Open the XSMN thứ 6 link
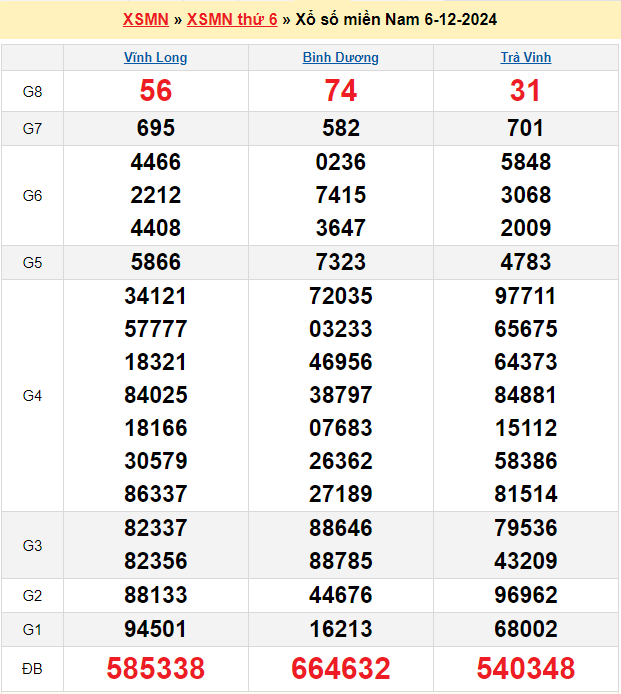The width and height of the screenshot is (621, 694). coord(232,20)
